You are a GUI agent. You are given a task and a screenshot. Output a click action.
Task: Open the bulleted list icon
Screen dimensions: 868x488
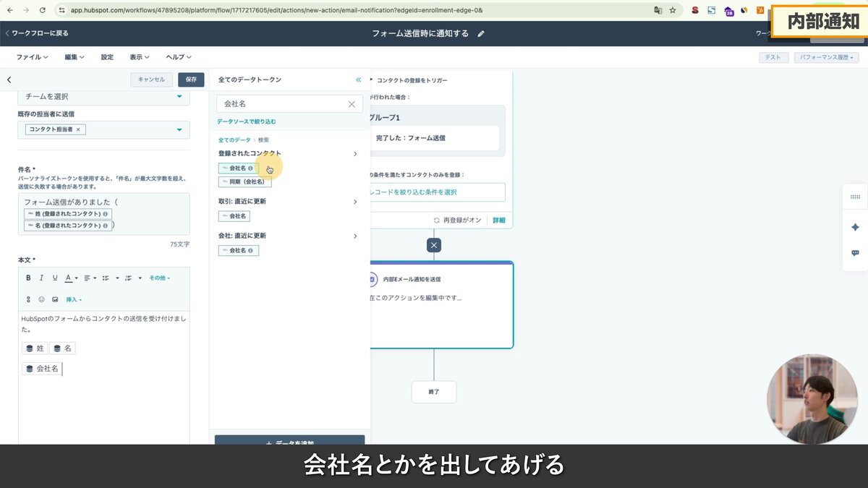(x=106, y=278)
